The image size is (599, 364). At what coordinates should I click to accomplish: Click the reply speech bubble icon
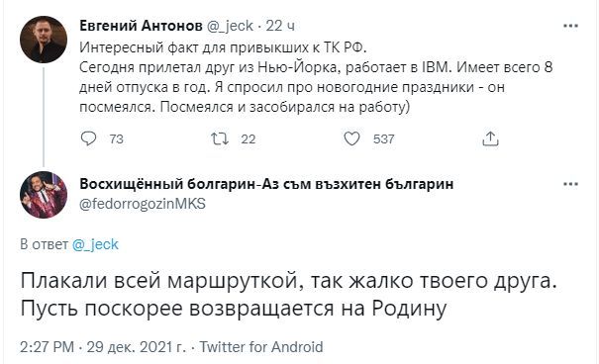tap(89, 138)
